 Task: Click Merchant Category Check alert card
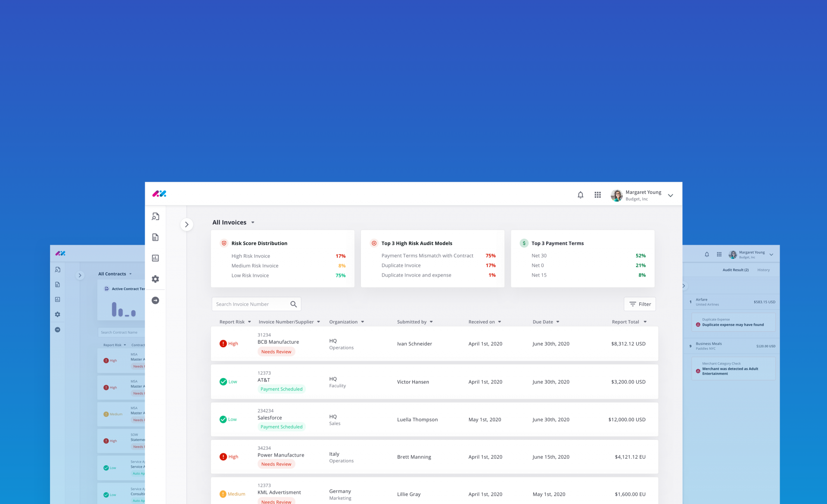(733, 369)
